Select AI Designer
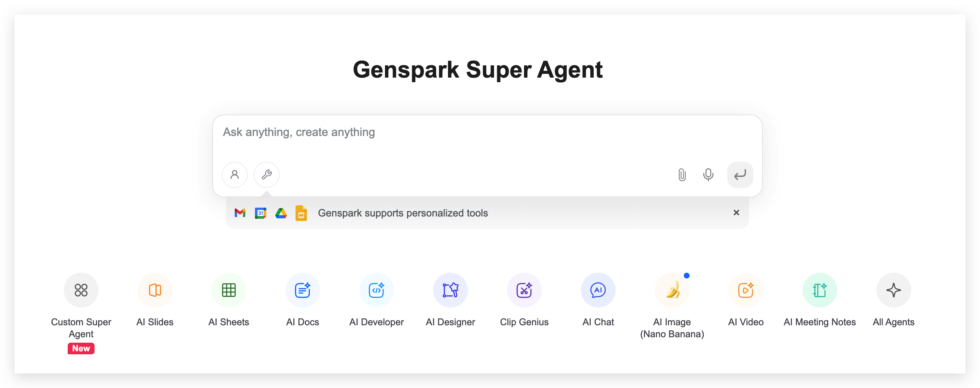The image size is (980, 388). coord(451,290)
